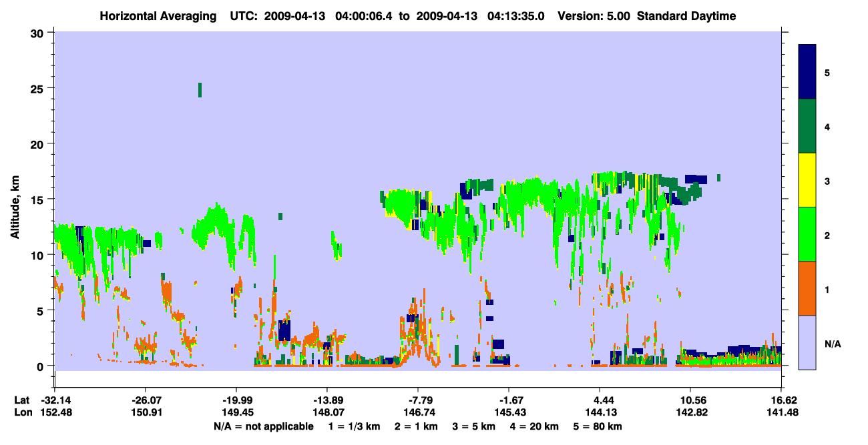The image size is (868, 445).
Task: Click the lavender N/A colorbar segment
Action: (x=807, y=342)
